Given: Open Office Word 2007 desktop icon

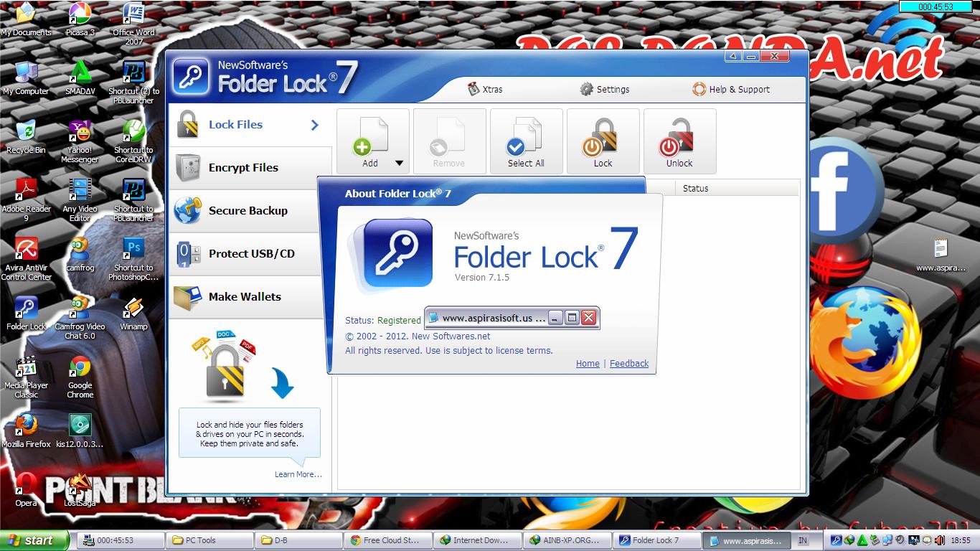Looking at the screenshot, I should (x=133, y=24).
